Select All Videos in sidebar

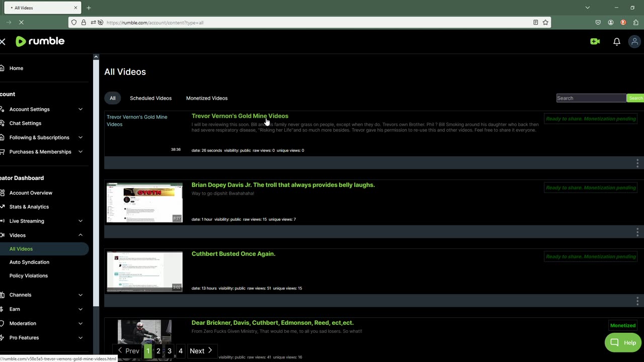pos(21,249)
